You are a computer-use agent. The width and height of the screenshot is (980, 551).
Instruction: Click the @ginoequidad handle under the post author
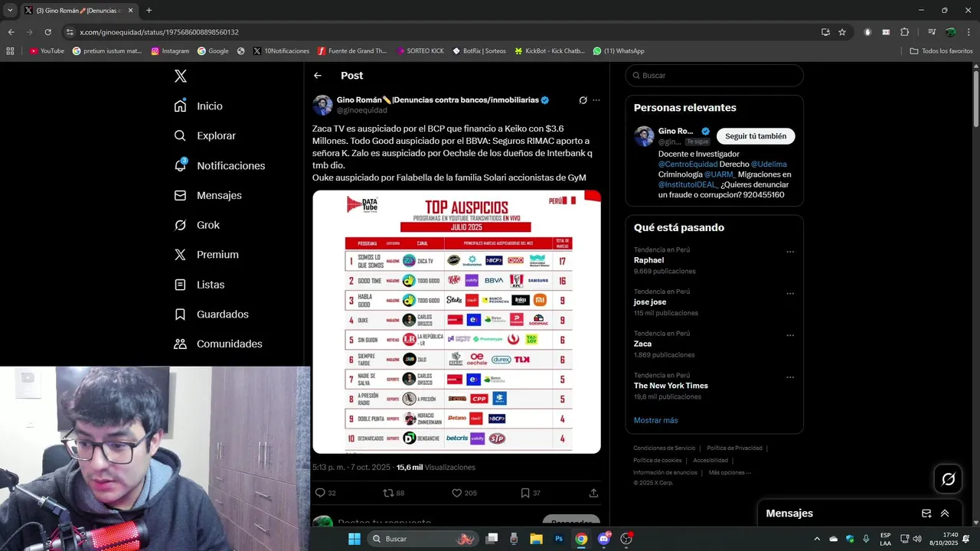pos(362,110)
